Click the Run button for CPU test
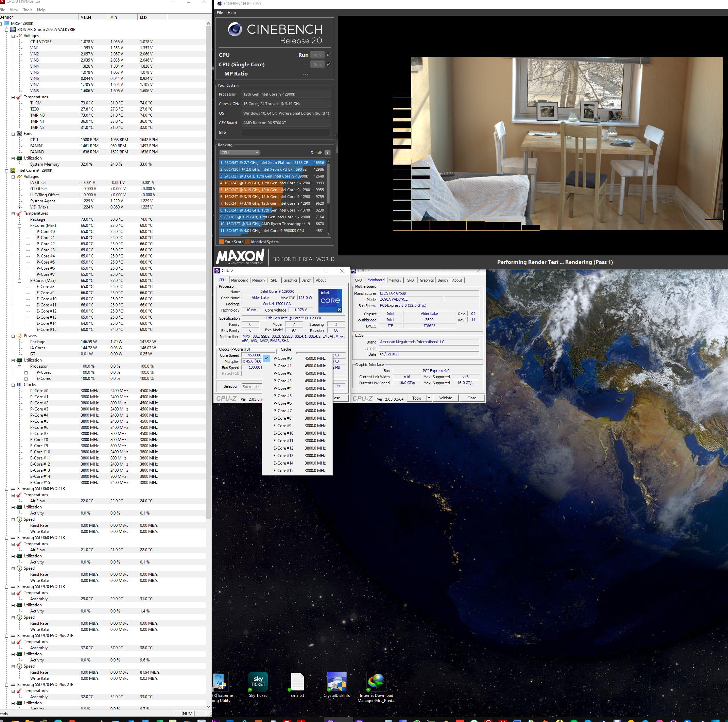 (317, 55)
